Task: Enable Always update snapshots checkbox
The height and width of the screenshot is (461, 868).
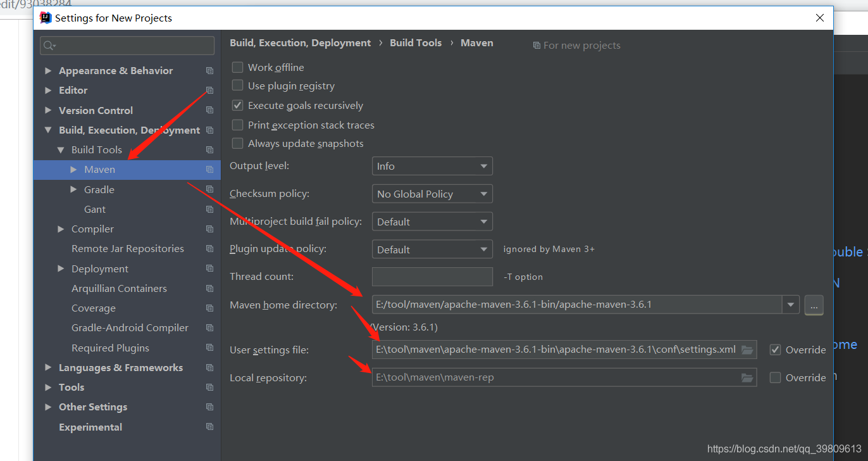Action: tap(237, 143)
